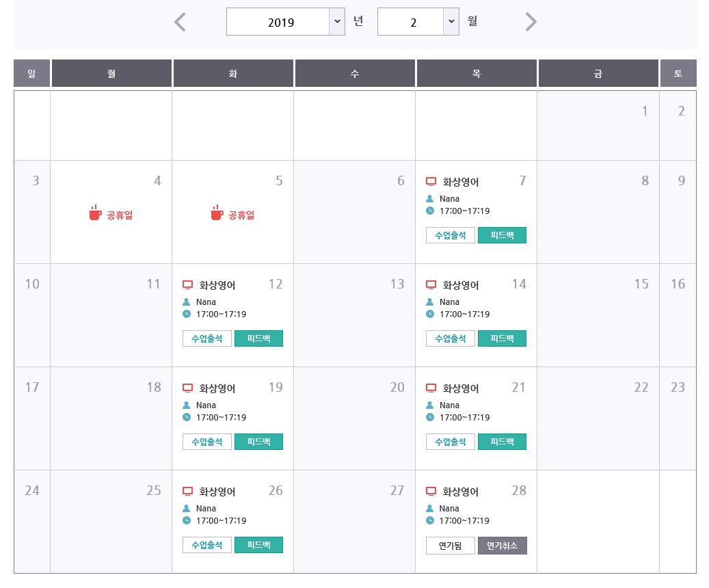This screenshot has width=709, height=588.
Task: Click the 화 weekday header
Action: coord(232,73)
